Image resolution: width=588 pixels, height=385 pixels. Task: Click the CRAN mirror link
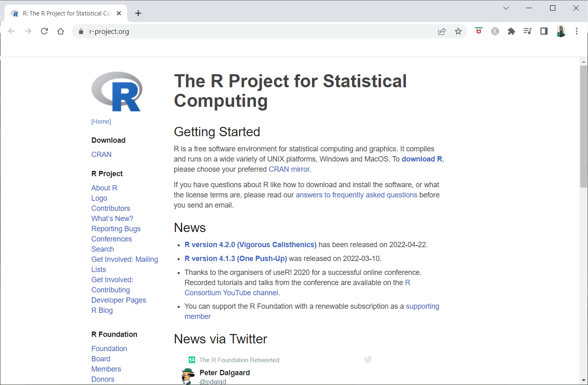point(289,169)
